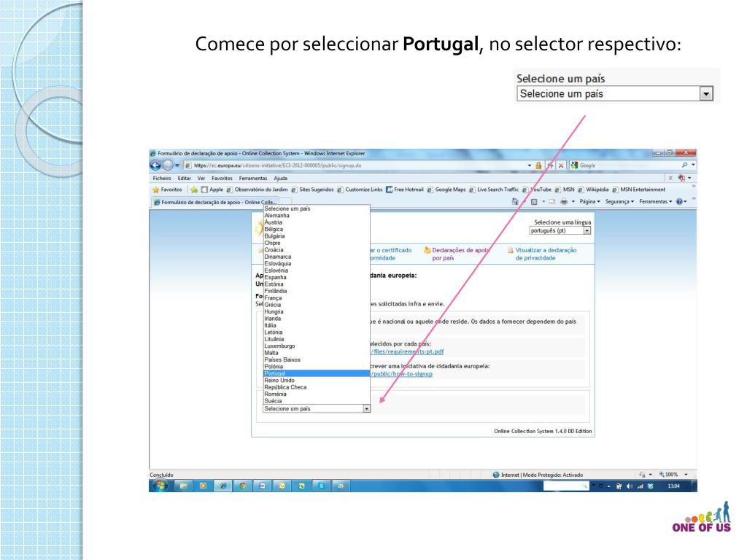
Task: Select the Formulário de declaração de apoio tab
Action: point(215,202)
